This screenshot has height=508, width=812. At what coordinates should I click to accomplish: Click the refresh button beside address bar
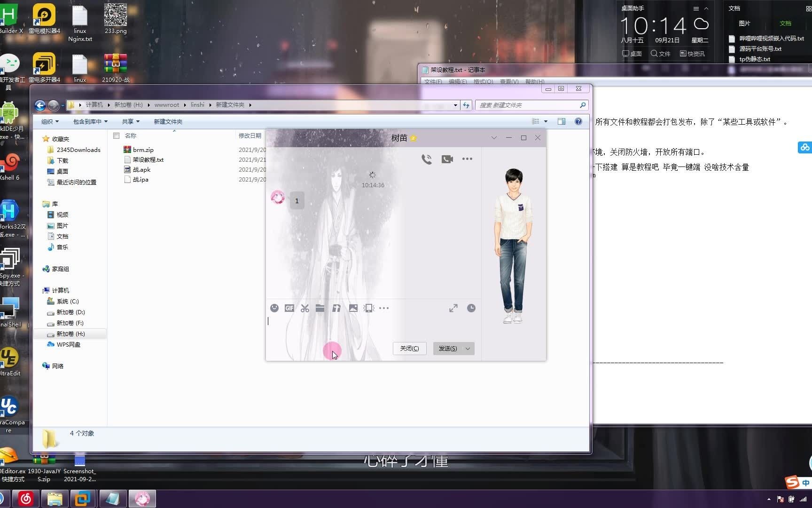[x=466, y=105]
